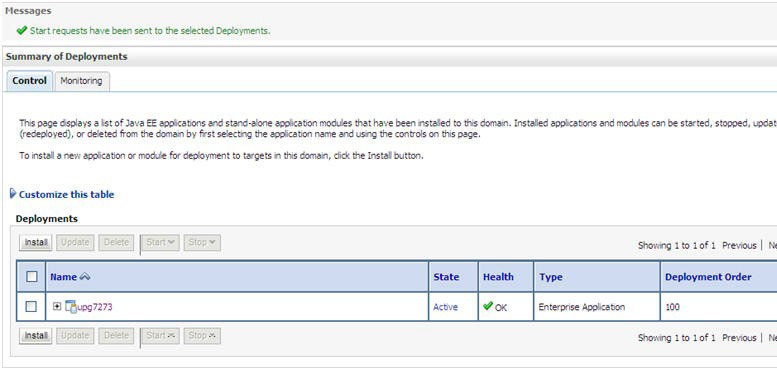Viewport: 777px width, 368px height.
Task: Click the green success checkmark icon in Messages
Action: 21,30
